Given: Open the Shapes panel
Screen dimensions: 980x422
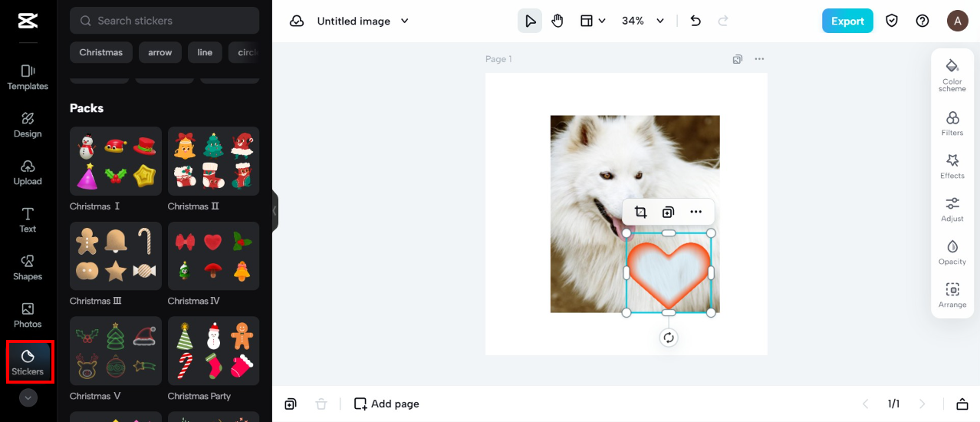Looking at the screenshot, I should pos(28,268).
